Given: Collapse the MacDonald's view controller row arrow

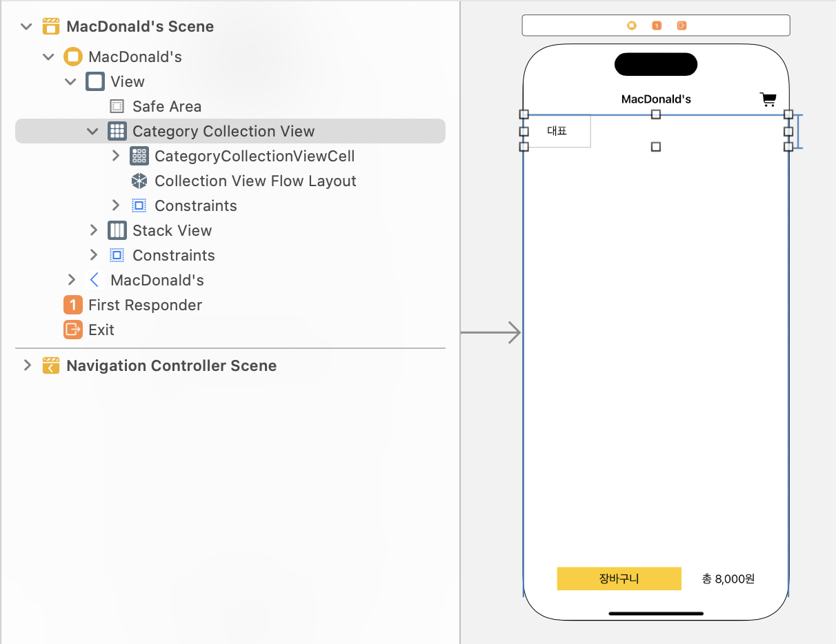Looking at the screenshot, I should pyautogui.click(x=48, y=57).
